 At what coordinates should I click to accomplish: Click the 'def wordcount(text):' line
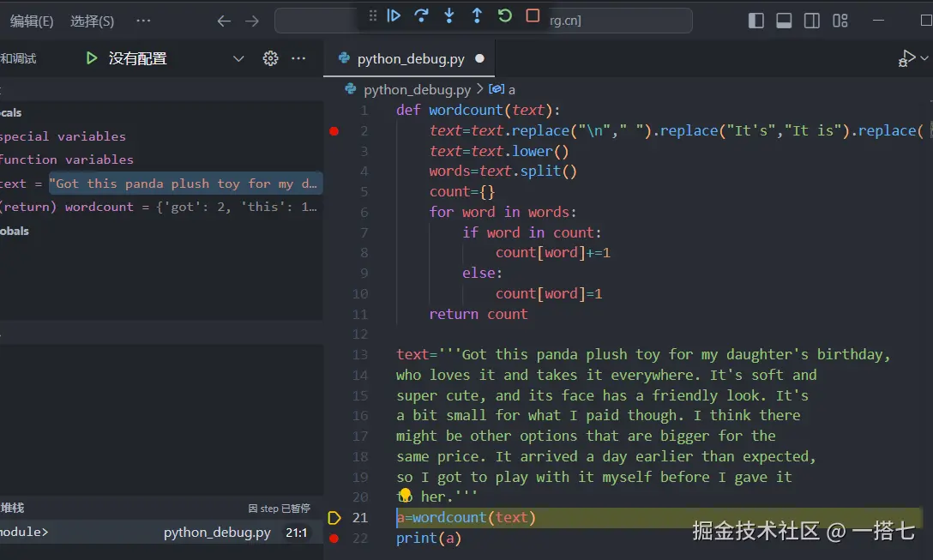click(478, 110)
